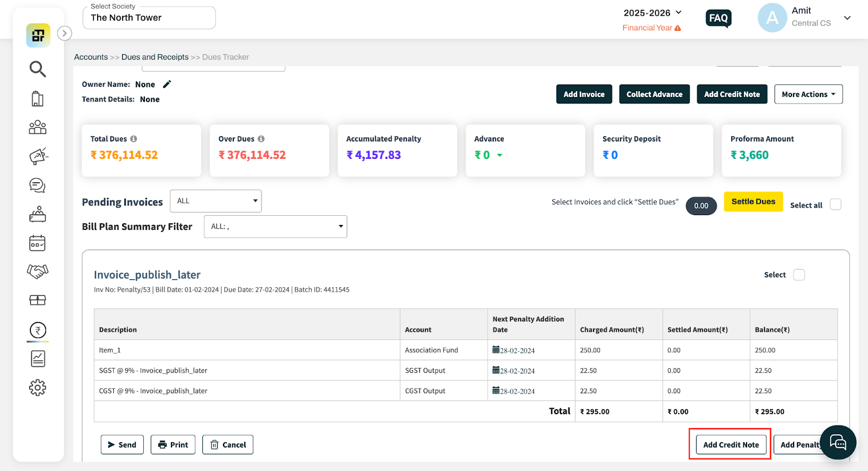Open the calendar icon in sidebar
The width and height of the screenshot is (868, 471).
point(37,243)
